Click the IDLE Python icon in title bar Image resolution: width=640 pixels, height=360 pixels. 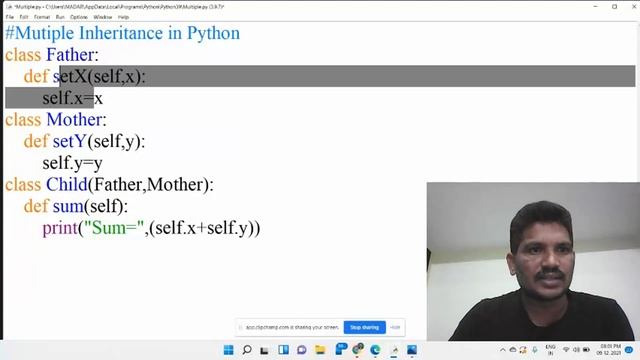[x=9, y=7]
